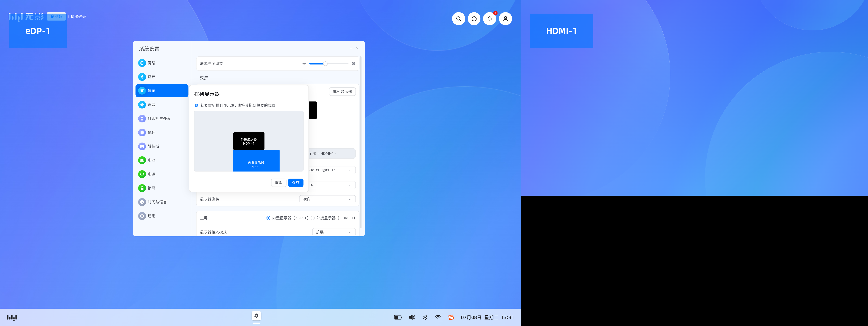
Task: Click the taskbar Wi-Fi icon
Action: coord(438,317)
